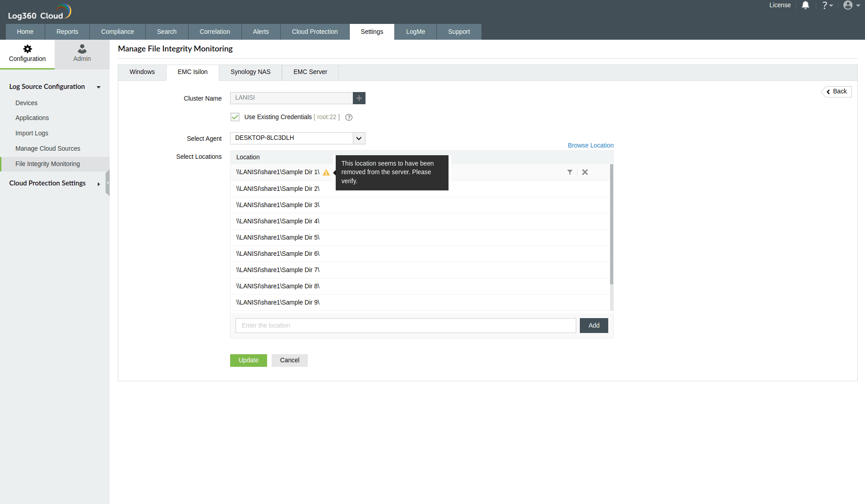Click the help icon beside Use Existing Credentials

pyautogui.click(x=348, y=117)
